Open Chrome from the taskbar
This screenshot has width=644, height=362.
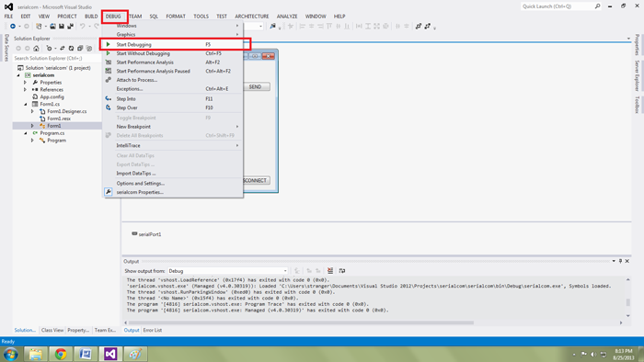(x=61, y=354)
